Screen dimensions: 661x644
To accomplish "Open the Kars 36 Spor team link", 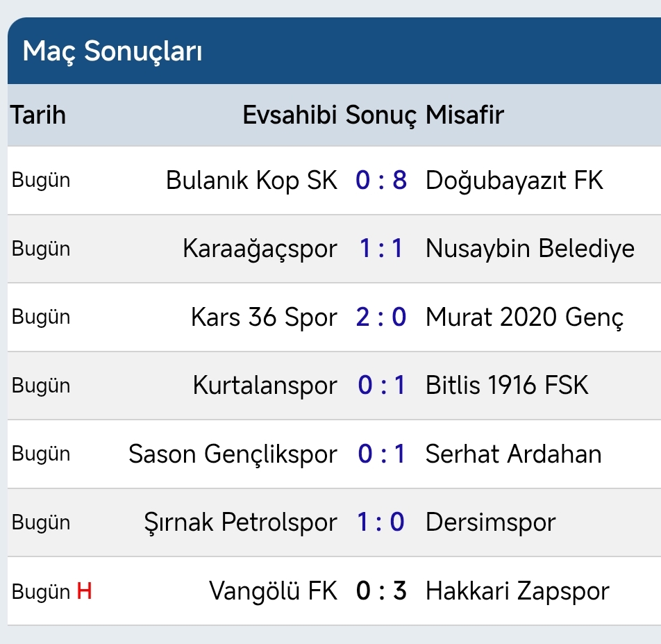I will point(264,317).
